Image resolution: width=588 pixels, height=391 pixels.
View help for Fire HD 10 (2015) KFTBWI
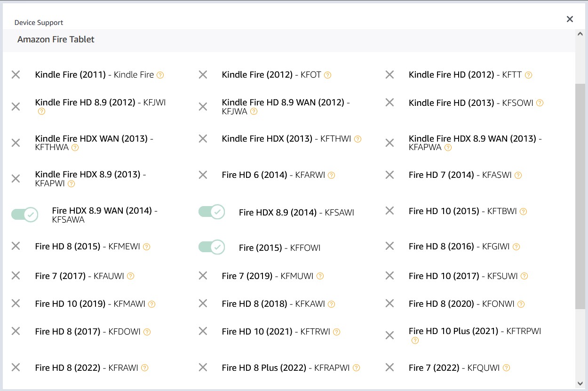pos(523,211)
